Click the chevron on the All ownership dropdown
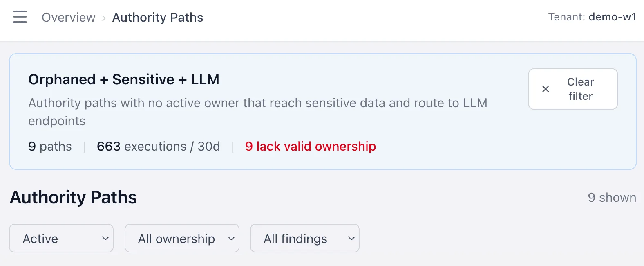This screenshot has width=644, height=266. [232, 238]
